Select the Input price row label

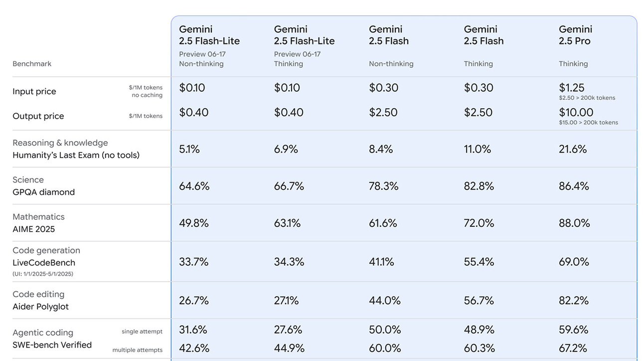coord(34,92)
